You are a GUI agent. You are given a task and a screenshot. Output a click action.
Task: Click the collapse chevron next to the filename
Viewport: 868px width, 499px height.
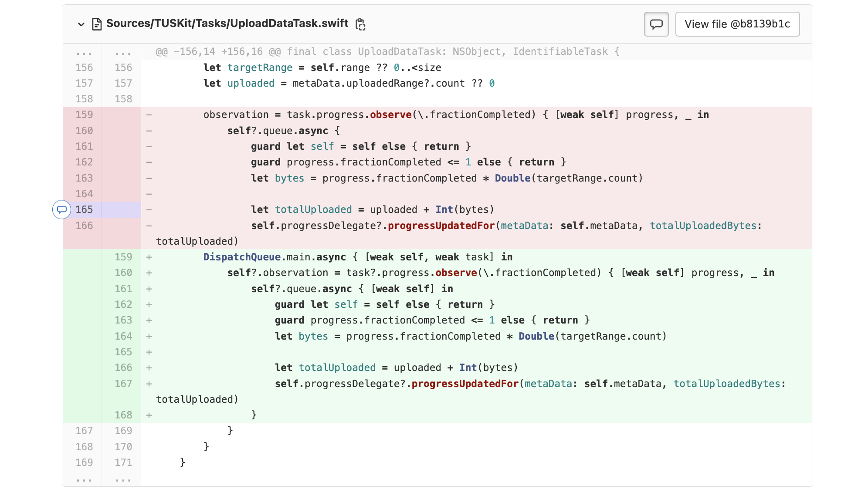[x=81, y=24]
